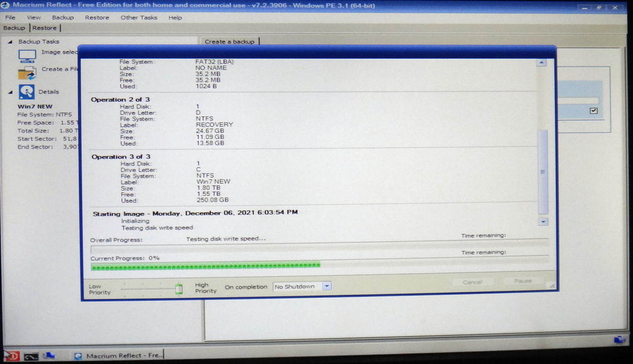Click the Testing disk write speed log line
Screen dimensions: 633x364
pyautogui.click(x=157, y=228)
